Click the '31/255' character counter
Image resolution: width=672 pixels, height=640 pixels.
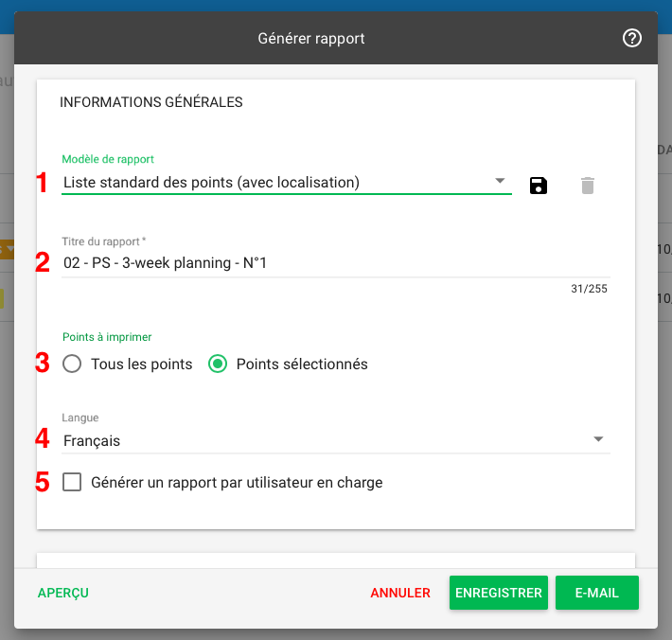pos(589,289)
